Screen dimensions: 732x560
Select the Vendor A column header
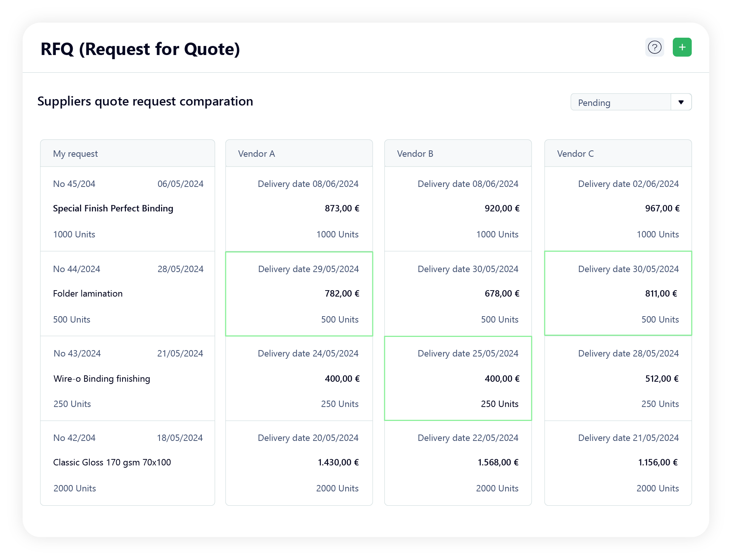click(x=299, y=153)
